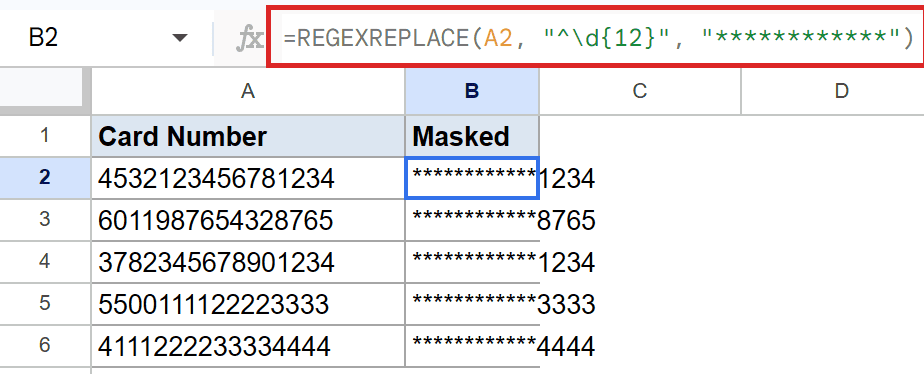
Task: Select cell containing 6011987654328765
Action: click(248, 220)
